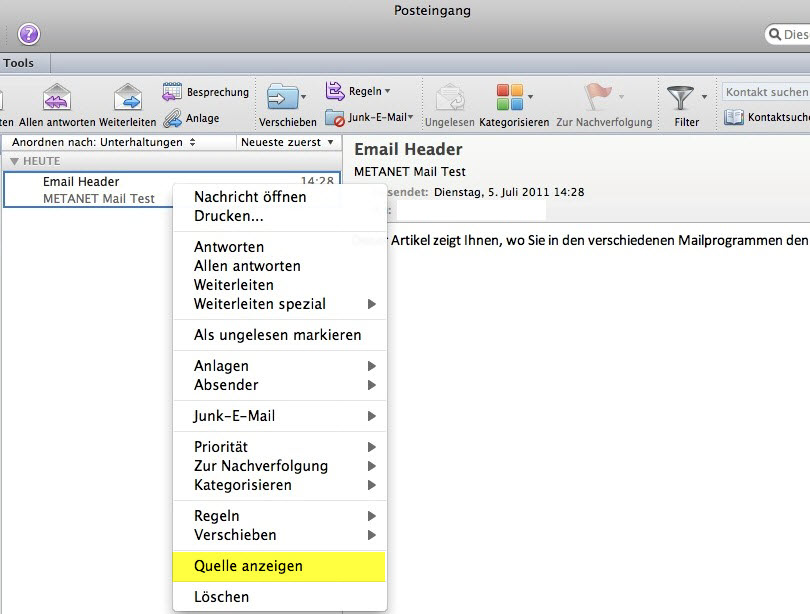Open the Verschieben folder toolbar icon
The height and width of the screenshot is (614, 810).
click(284, 98)
